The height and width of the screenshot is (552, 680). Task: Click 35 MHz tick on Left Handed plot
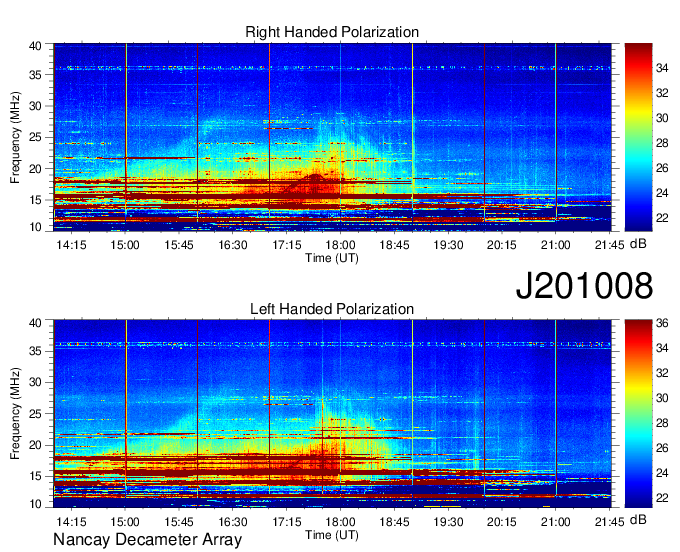pyautogui.click(x=35, y=351)
